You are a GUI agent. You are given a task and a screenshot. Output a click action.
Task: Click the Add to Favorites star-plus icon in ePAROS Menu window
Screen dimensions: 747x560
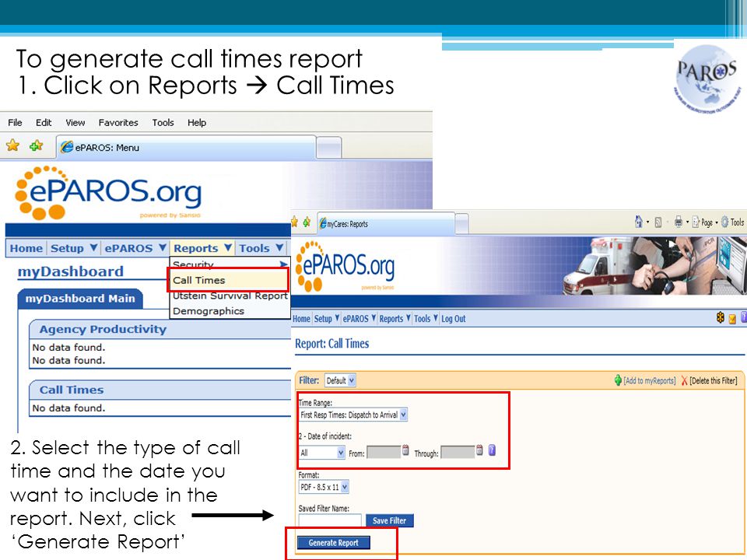click(36, 145)
